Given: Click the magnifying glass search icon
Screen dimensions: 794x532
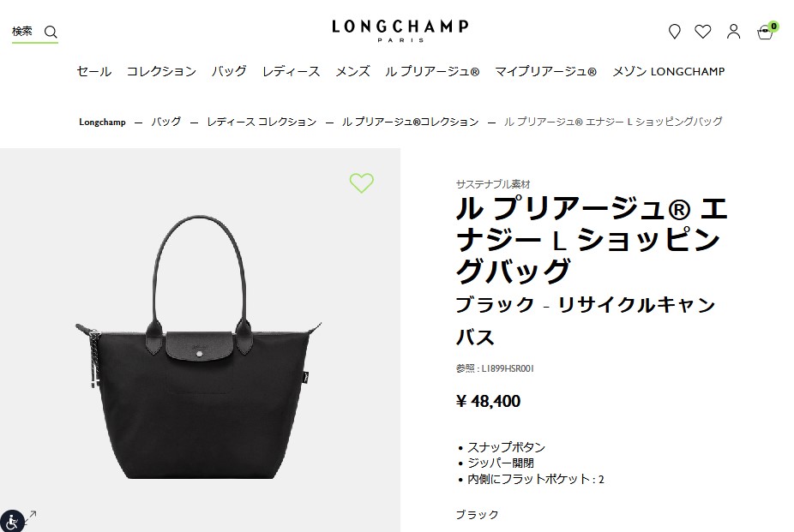Looking at the screenshot, I should [x=51, y=33].
